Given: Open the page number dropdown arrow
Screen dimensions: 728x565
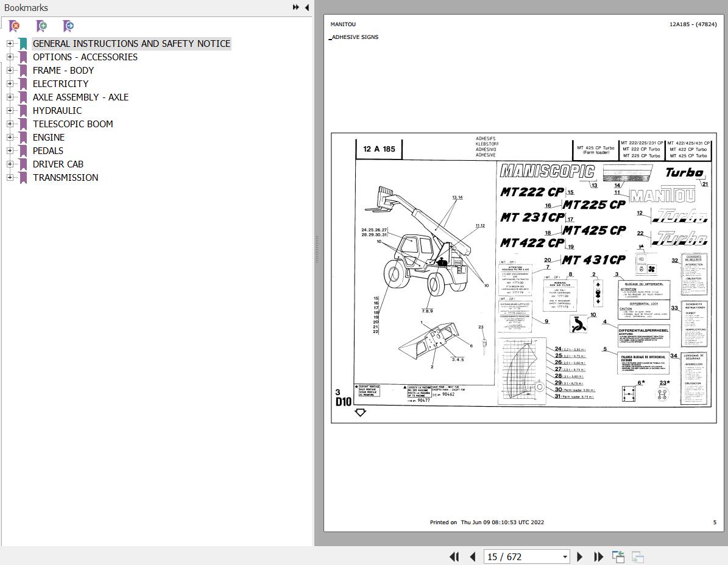Looking at the screenshot, I should point(565,556).
